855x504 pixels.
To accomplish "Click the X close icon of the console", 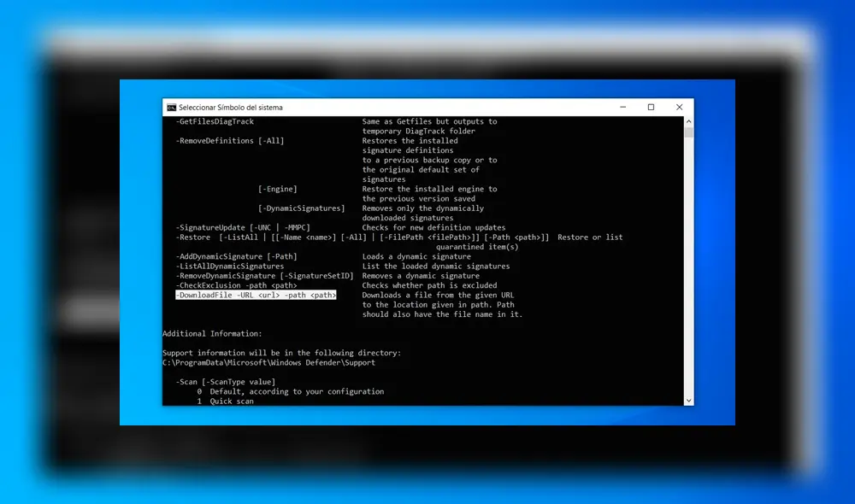I will [x=679, y=107].
